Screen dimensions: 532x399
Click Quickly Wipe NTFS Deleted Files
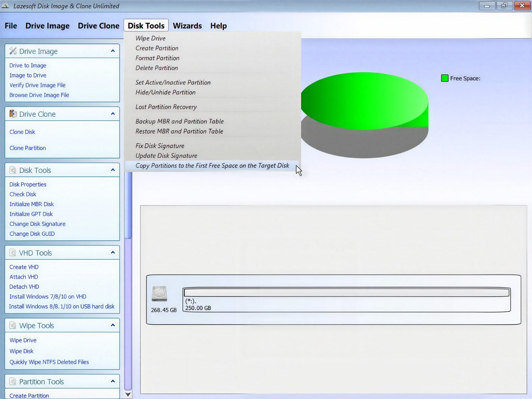click(x=49, y=362)
